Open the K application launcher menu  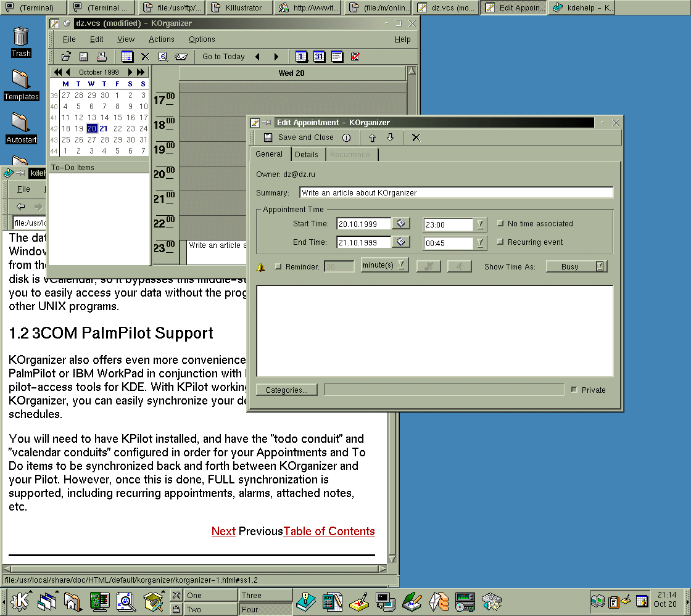point(20,601)
